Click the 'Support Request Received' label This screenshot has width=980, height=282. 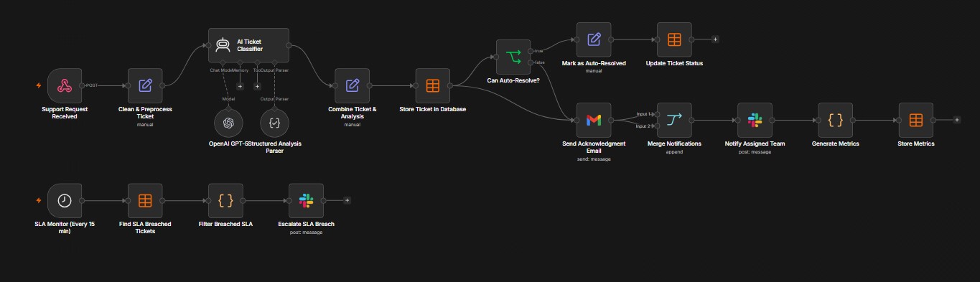pos(65,113)
